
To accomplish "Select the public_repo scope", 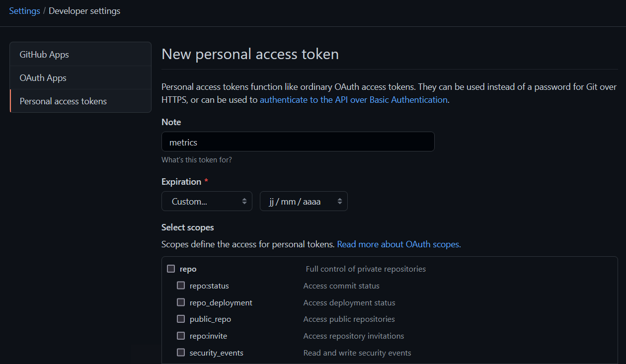I will [181, 319].
